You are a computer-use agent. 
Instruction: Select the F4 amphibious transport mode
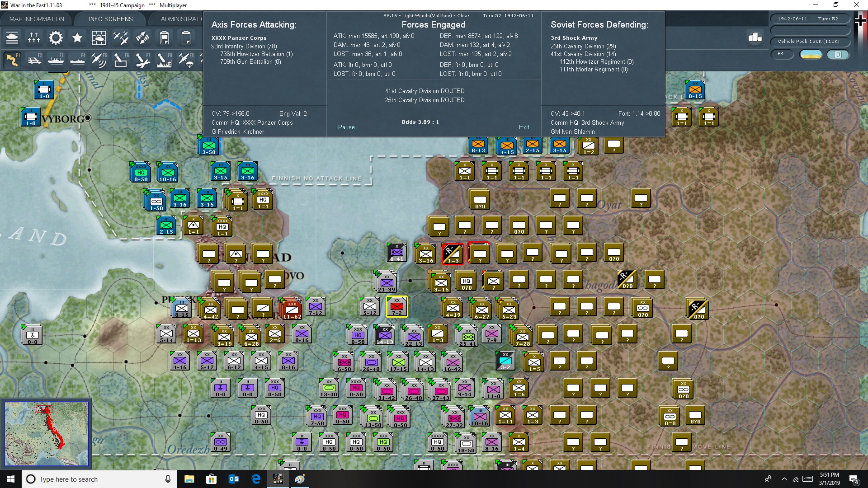pos(77,60)
